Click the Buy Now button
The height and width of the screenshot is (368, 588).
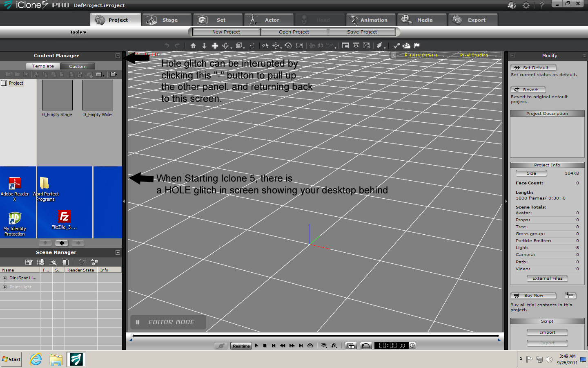point(533,296)
